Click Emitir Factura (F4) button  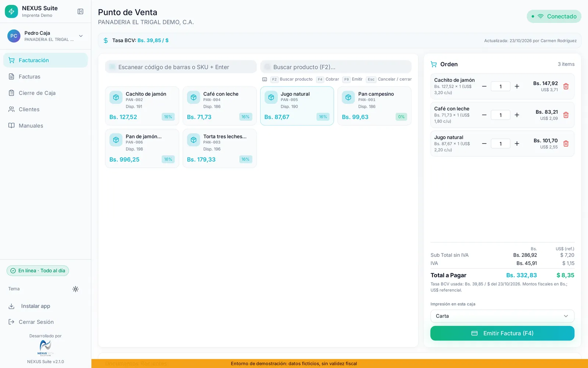(502, 333)
